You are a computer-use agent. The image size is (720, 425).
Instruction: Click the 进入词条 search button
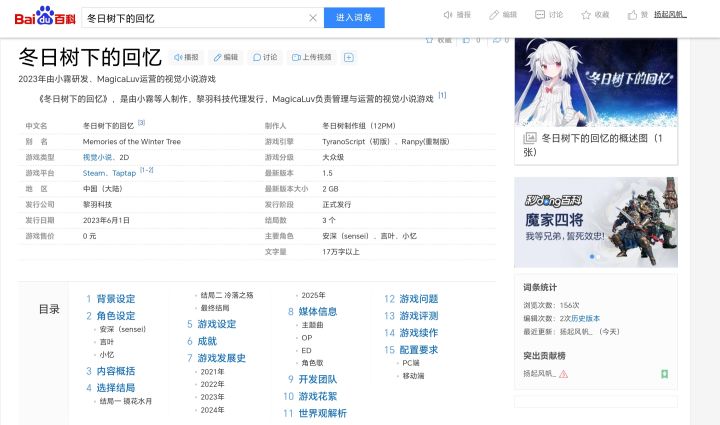click(x=354, y=17)
